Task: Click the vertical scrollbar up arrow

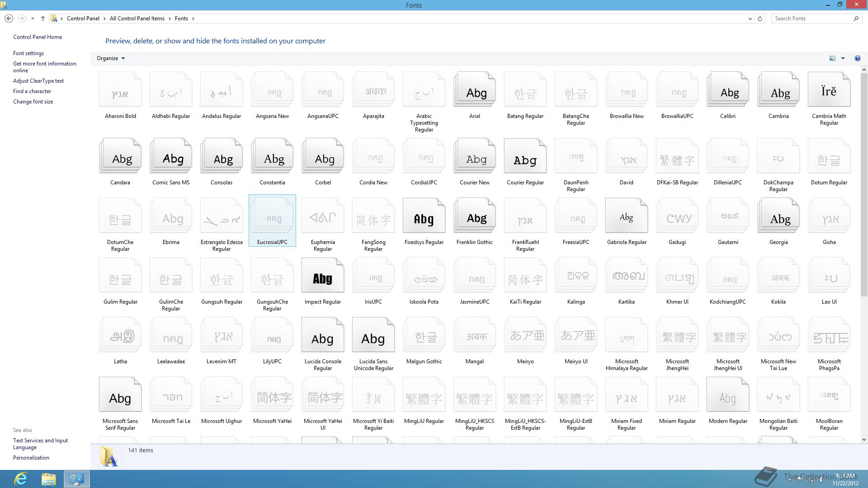Action: (x=864, y=70)
